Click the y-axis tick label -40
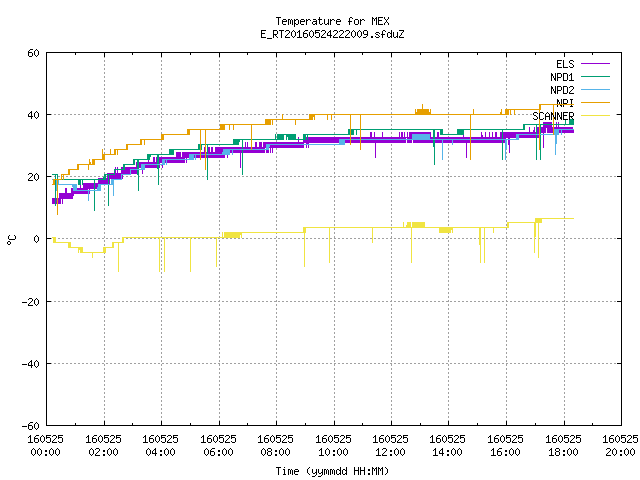 (31, 364)
